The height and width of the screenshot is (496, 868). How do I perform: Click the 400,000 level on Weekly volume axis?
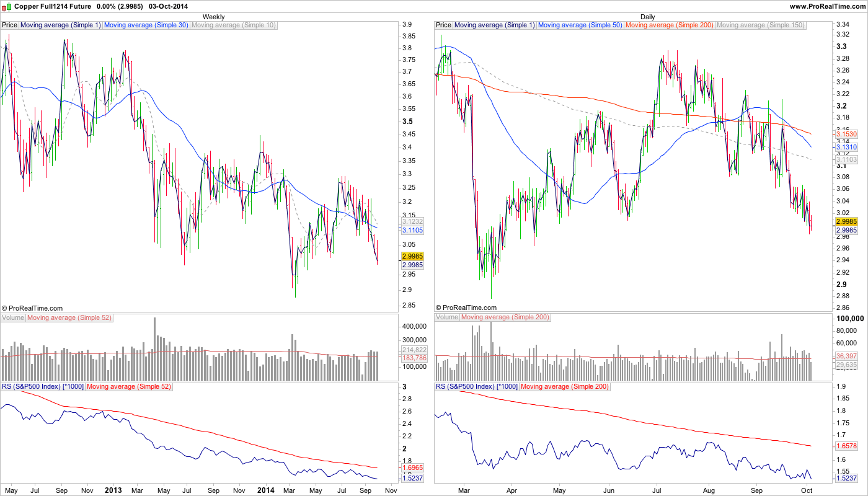[415, 326]
